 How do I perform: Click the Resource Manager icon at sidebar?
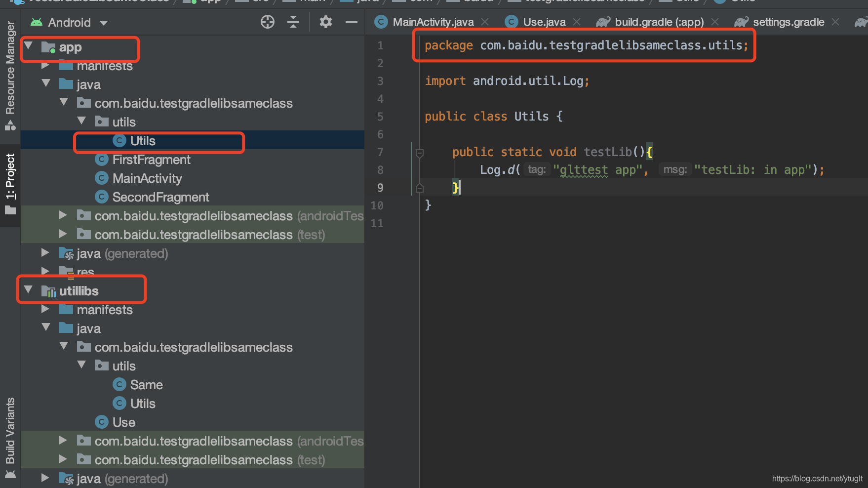coord(10,125)
